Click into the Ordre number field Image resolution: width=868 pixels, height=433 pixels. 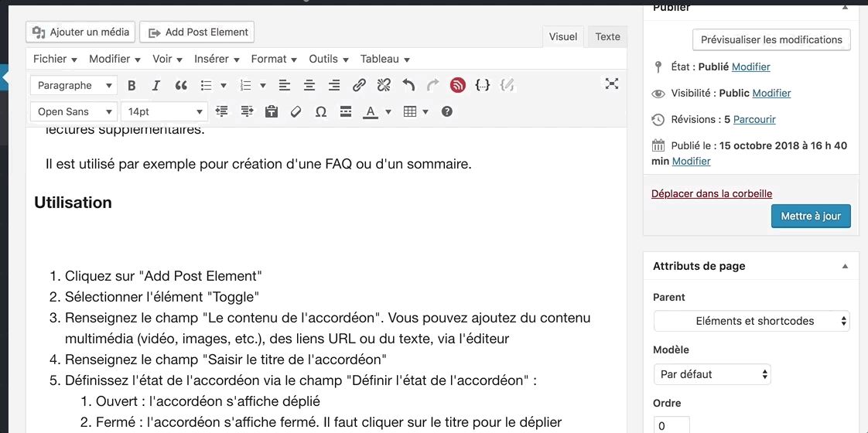click(x=671, y=425)
